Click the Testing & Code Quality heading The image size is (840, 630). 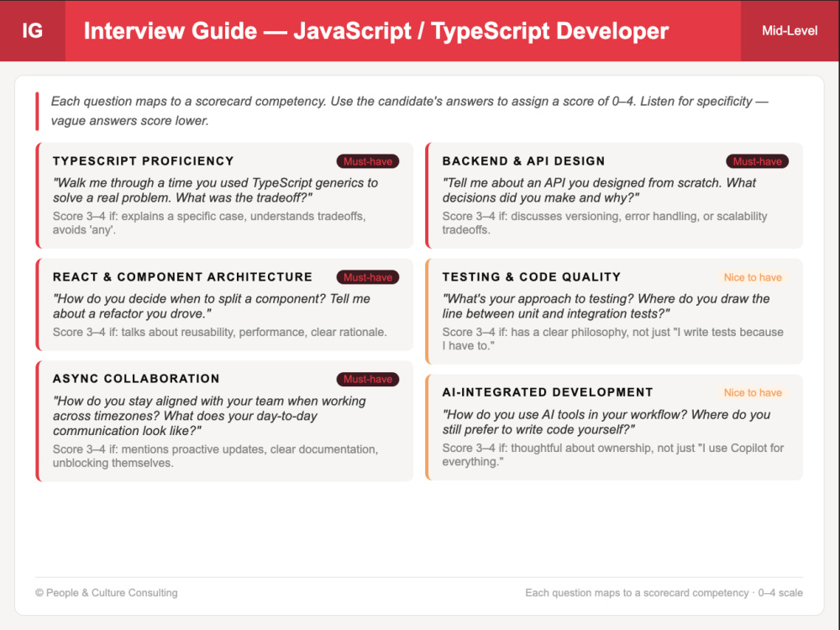532,277
